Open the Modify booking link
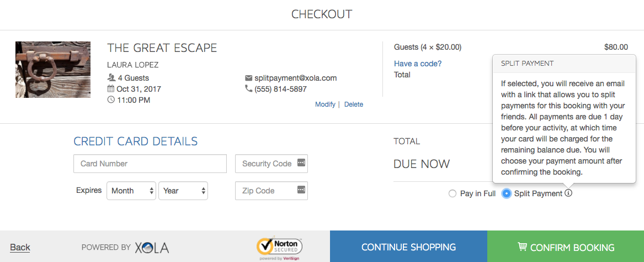644x262 pixels. 325,104
